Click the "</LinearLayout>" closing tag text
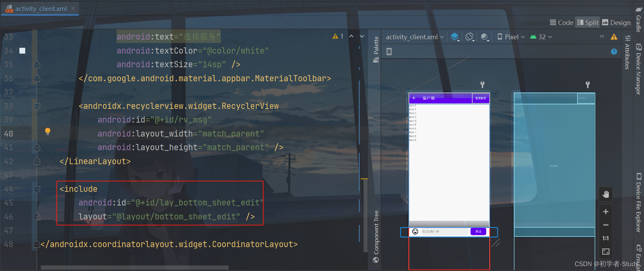 click(x=95, y=161)
